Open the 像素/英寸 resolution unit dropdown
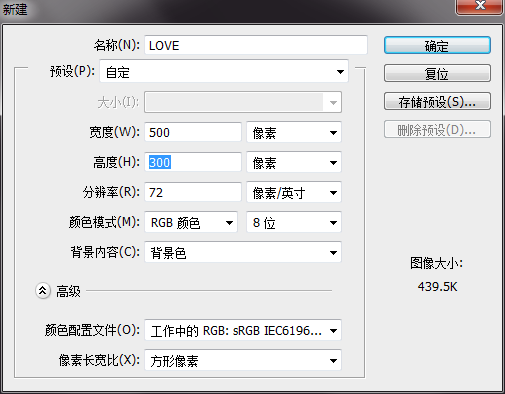The width and height of the screenshot is (505, 394). 294,192
